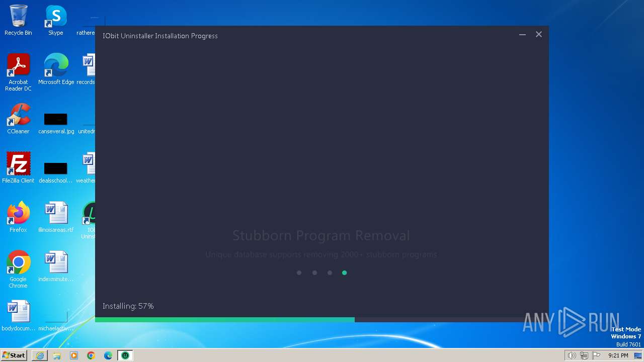Click the IObit Uninstaller Installation Progress title
644x362 pixels.
[160, 36]
